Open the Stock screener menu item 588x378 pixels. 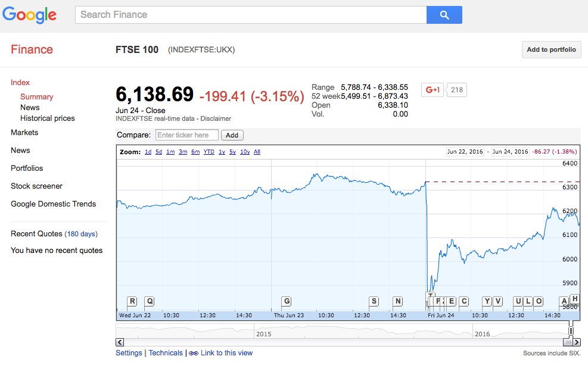[36, 186]
